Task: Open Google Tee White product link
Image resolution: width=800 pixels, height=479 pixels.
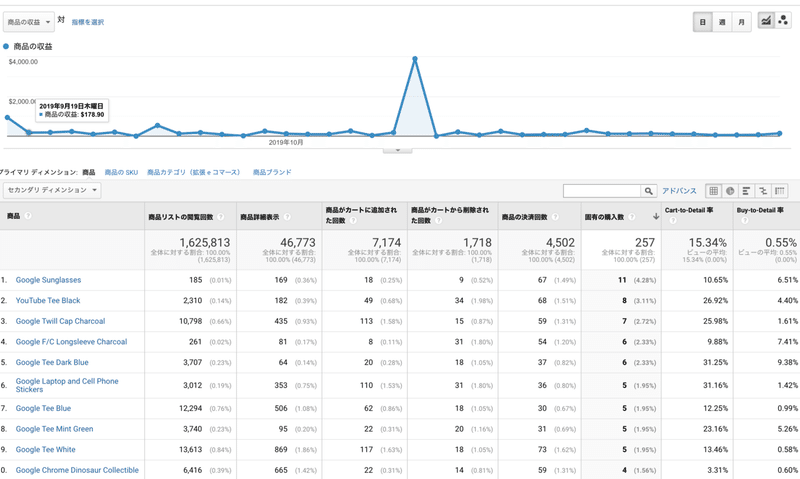Action: pos(45,449)
